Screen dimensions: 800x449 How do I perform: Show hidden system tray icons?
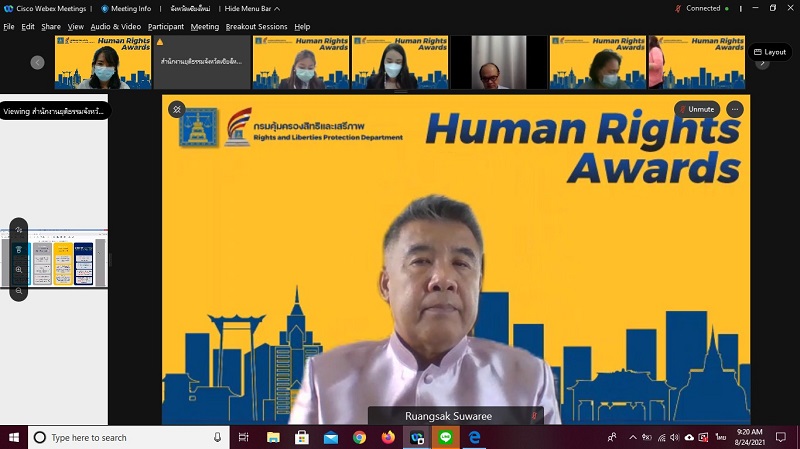pos(632,438)
